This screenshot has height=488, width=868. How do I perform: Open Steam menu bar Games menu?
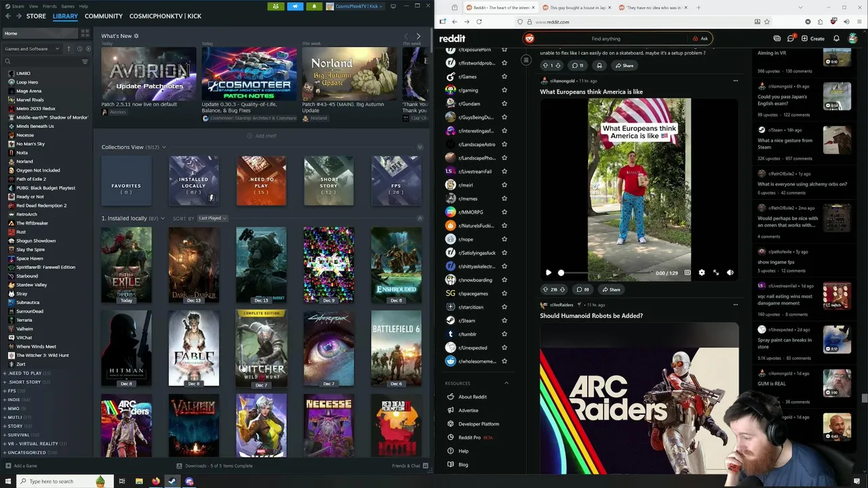pos(68,6)
